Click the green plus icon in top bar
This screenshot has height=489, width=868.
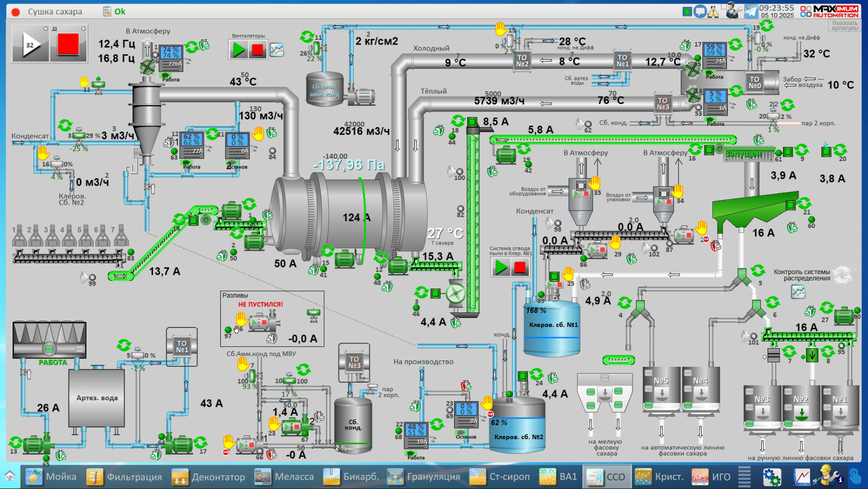(687, 11)
